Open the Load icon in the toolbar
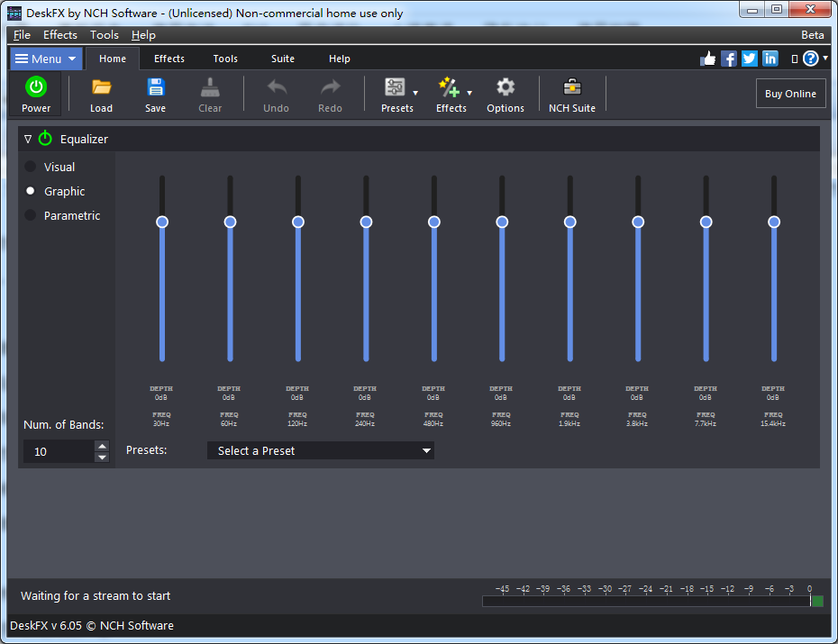 coord(101,94)
